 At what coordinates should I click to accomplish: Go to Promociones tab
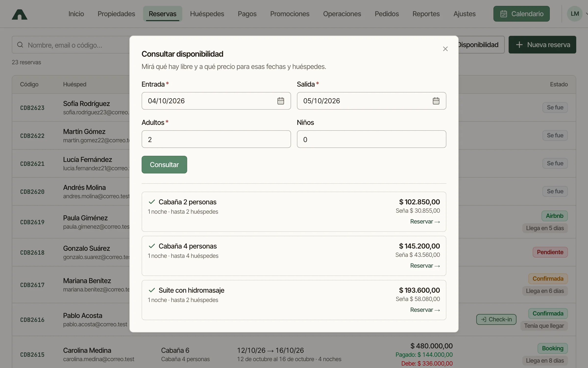click(x=290, y=14)
